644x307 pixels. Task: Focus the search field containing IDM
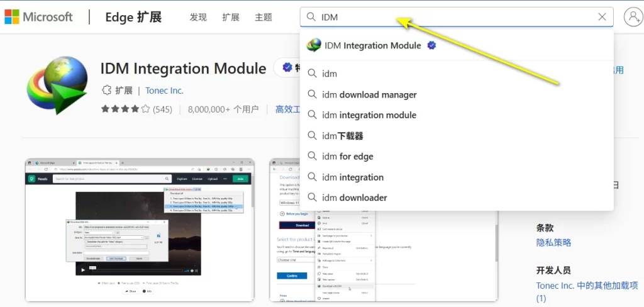(456, 17)
